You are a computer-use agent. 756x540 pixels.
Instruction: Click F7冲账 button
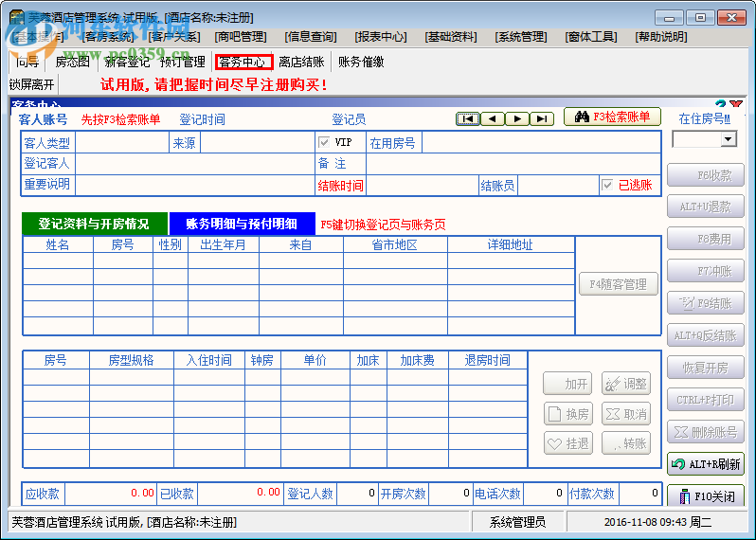pyautogui.click(x=706, y=272)
